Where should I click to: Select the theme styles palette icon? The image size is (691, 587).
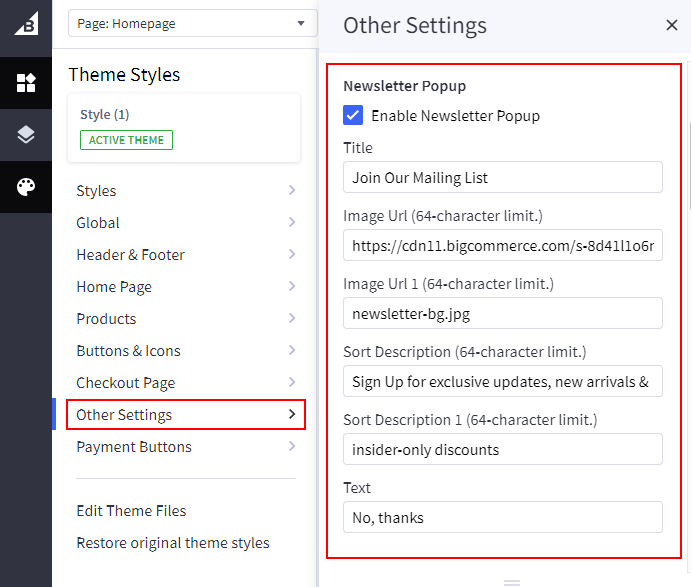[26, 187]
